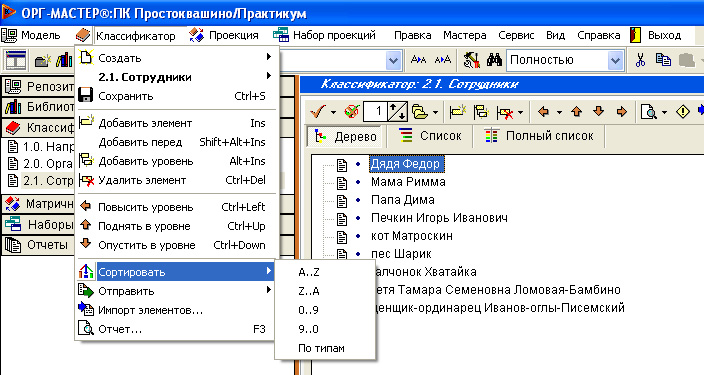Image resolution: width=704 pixels, height=375 pixels.
Task: Expand the empty combo box left of AA icons
Action: (393, 60)
